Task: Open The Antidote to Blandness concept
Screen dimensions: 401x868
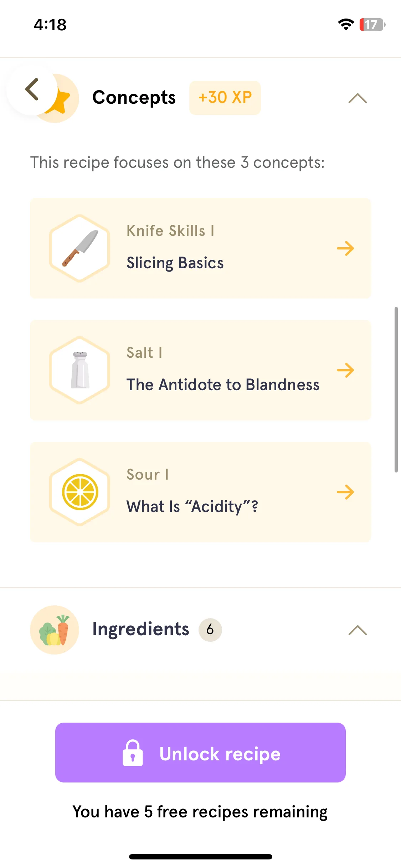Action: (200, 370)
